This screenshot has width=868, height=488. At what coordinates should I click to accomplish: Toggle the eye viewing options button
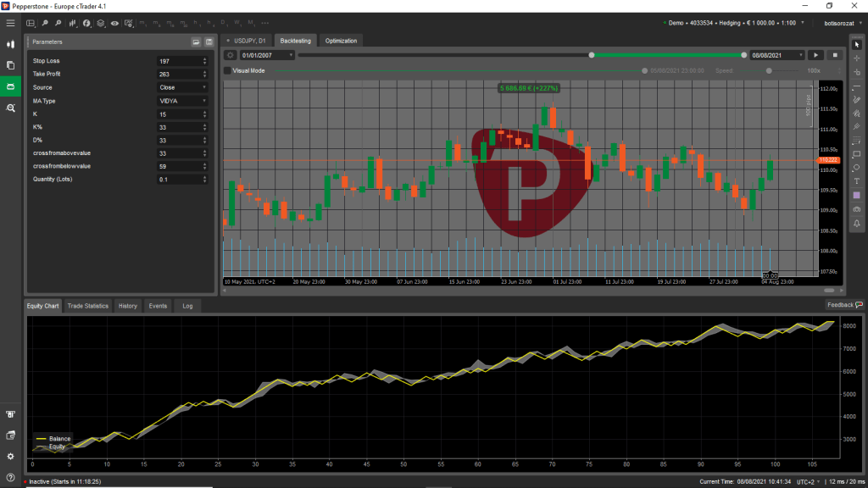[x=114, y=23]
